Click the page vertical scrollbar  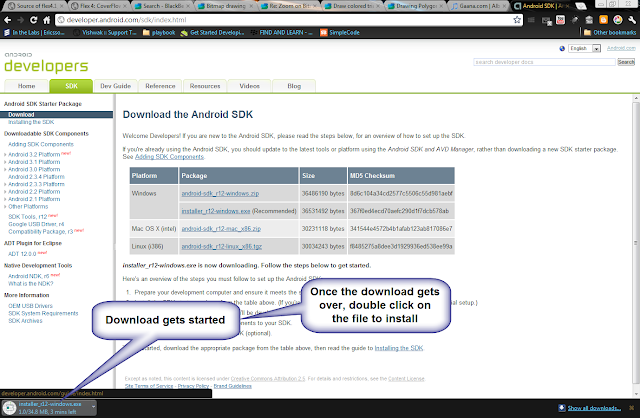(x=636, y=243)
